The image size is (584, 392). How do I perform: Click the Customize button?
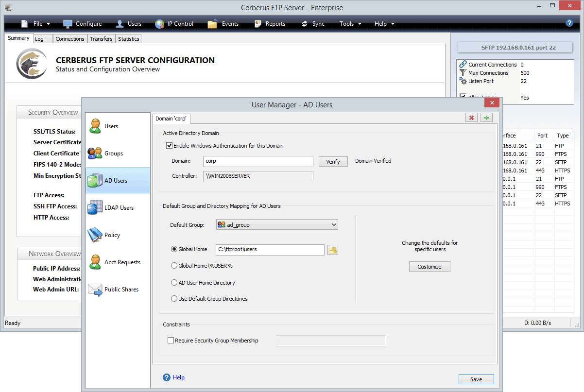(429, 267)
